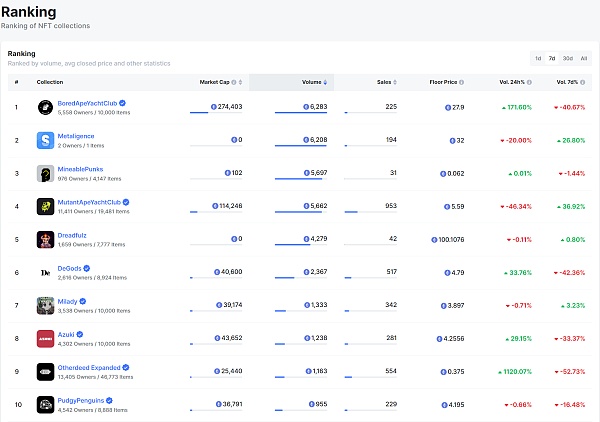Screen dimensions: 600x422
Task: Sort by Market Cap column header
Action: 215,81
